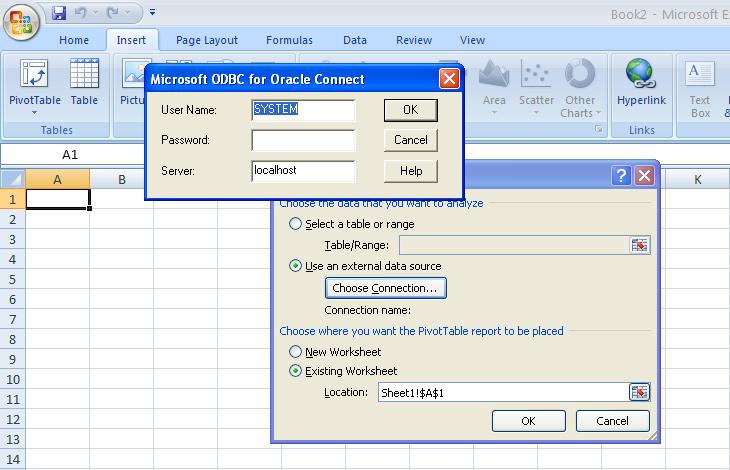Viewport: 730px width, 470px height.
Task: Close the Create PivotTable dialog
Action: click(x=644, y=175)
